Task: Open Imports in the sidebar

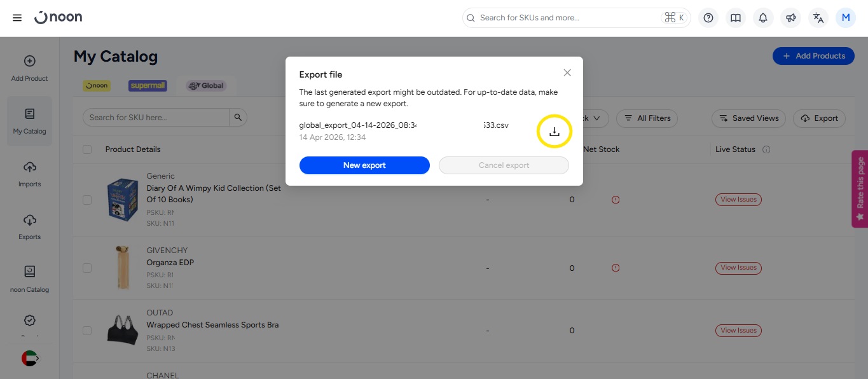Action: click(29, 174)
